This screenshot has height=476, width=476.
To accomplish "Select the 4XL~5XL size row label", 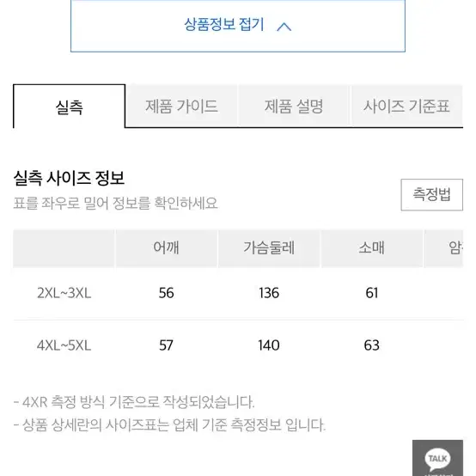I will point(64,345).
